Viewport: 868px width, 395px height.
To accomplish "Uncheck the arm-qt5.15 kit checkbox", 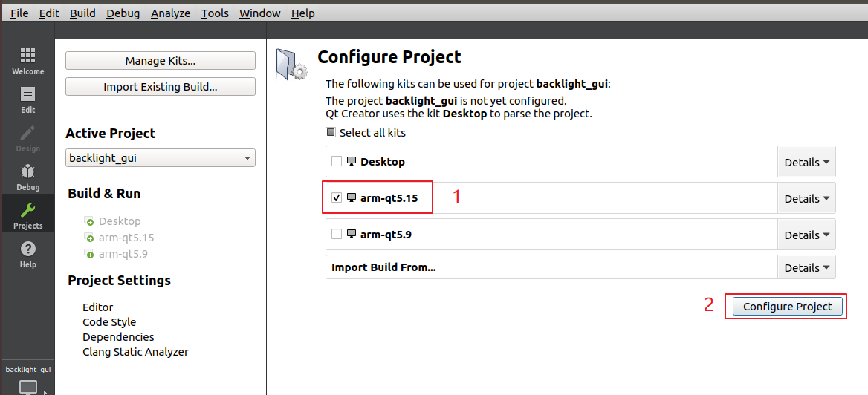I will pos(337,198).
